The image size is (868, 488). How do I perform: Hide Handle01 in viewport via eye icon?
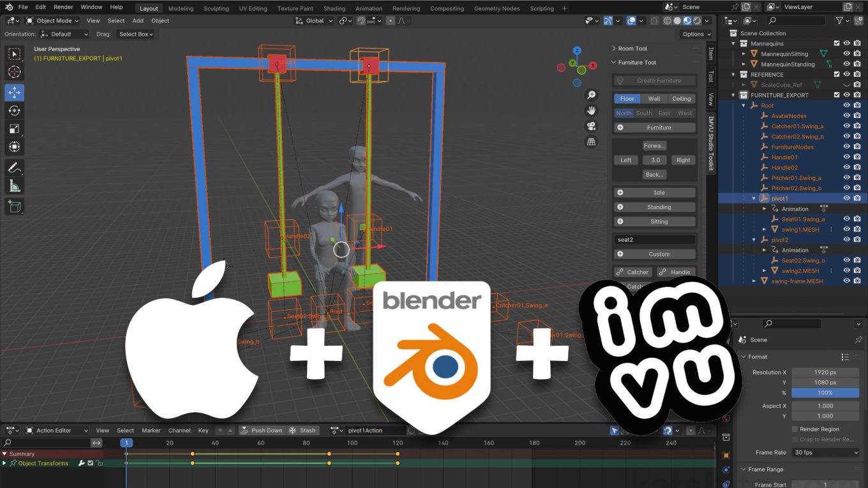click(x=848, y=157)
